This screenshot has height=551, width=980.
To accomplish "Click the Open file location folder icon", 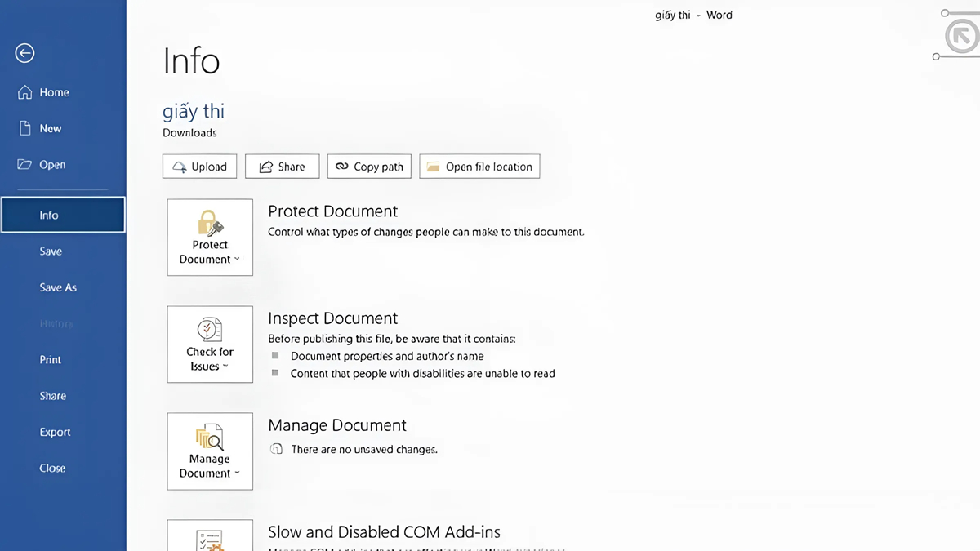I will [x=432, y=166].
